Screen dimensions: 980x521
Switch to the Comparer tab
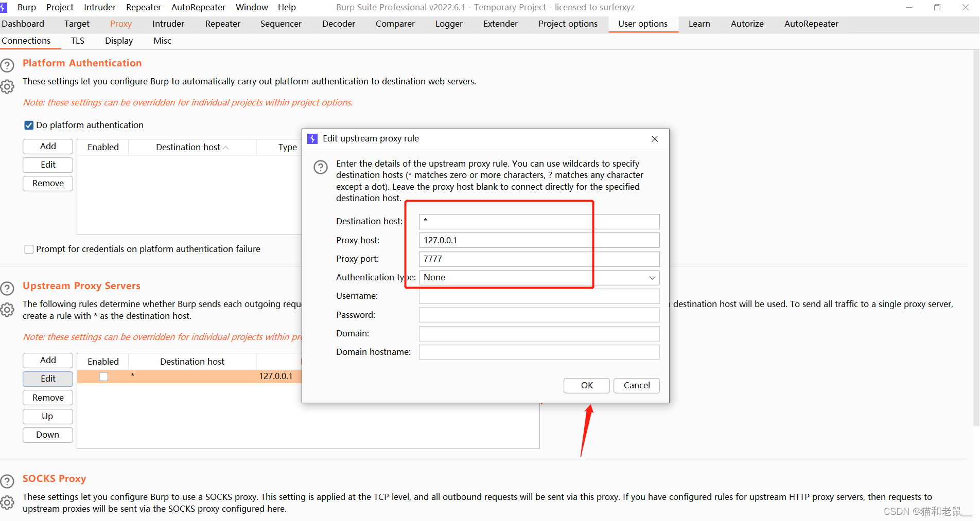[395, 24]
